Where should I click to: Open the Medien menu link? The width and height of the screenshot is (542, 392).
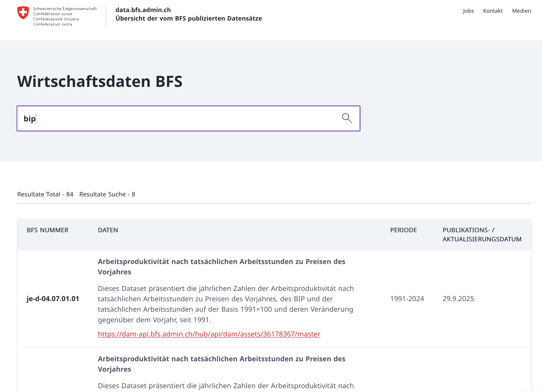pos(521,11)
